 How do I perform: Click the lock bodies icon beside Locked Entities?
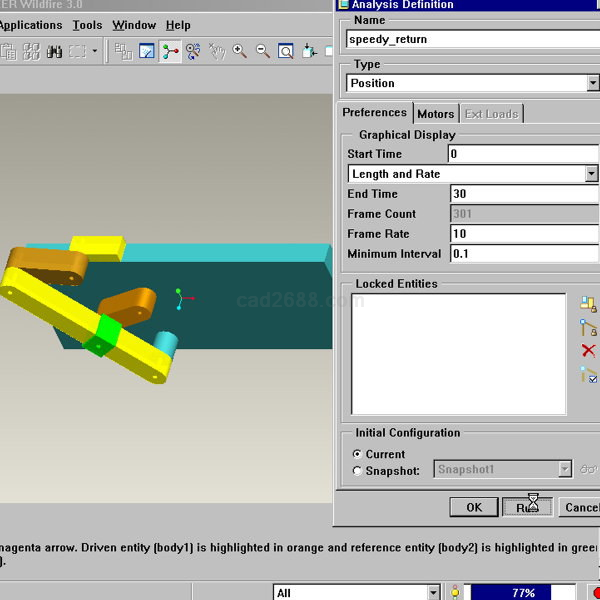pos(588,304)
